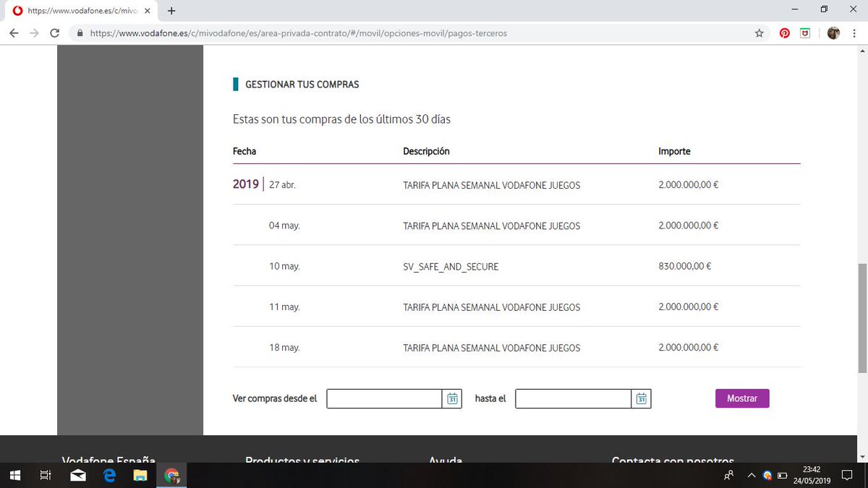
Task: Open File Explorer from taskbar
Action: coord(140,476)
